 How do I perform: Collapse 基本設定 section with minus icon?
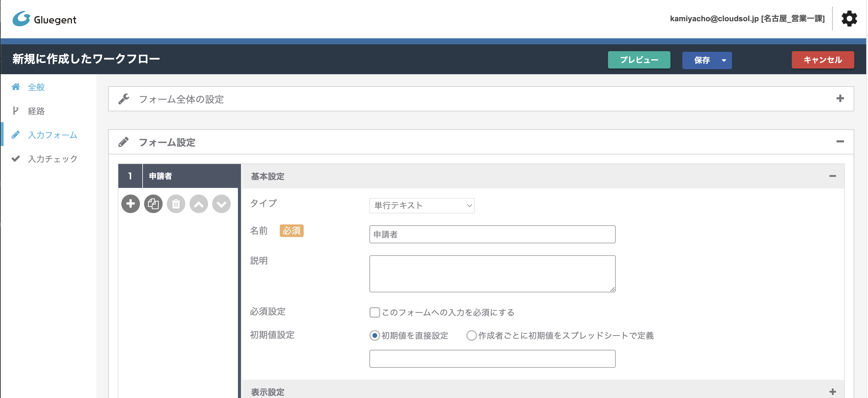[833, 176]
